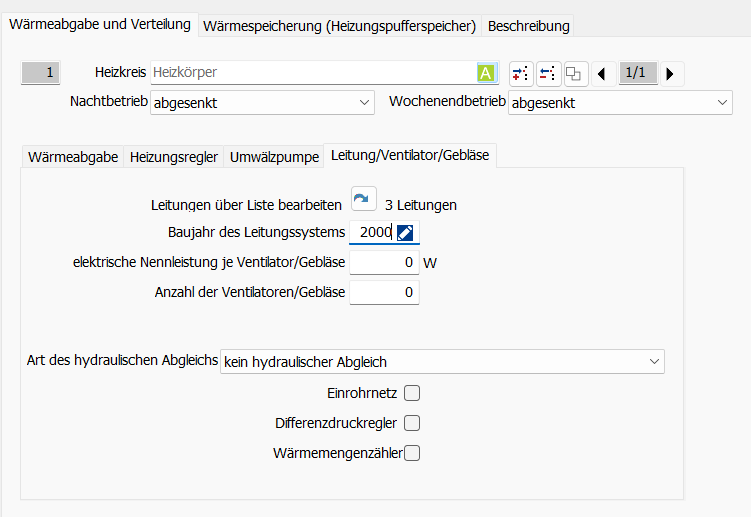Open the Umwälzpumpe sub-tab
The height and width of the screenshot is (517, 751).
tap(275, 157)
